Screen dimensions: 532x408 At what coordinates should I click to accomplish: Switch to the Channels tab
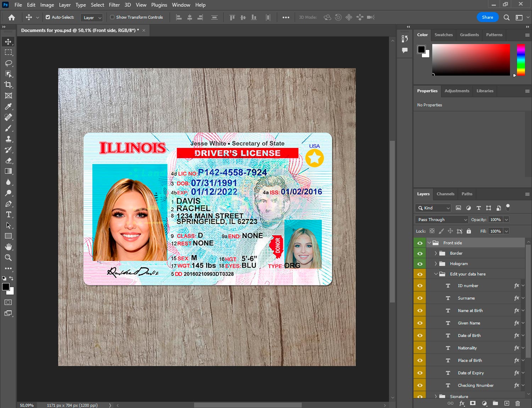pyautogui.click(x=445, y=194)
